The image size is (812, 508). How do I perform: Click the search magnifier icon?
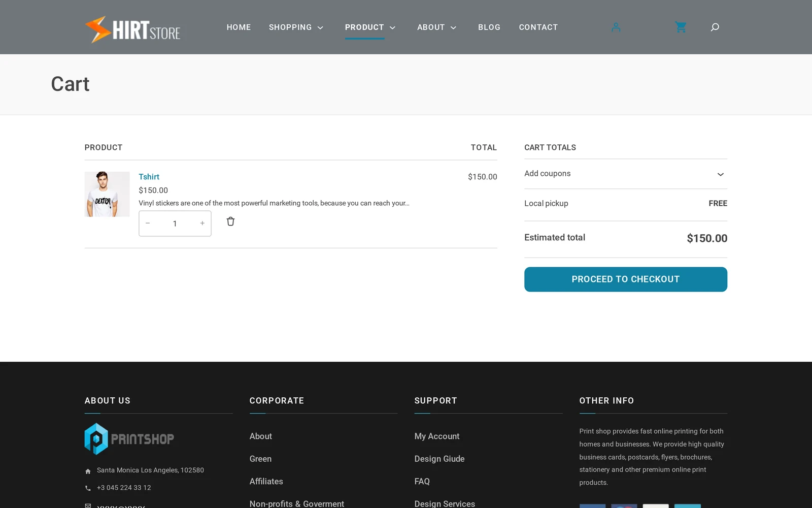click(715, 27)
